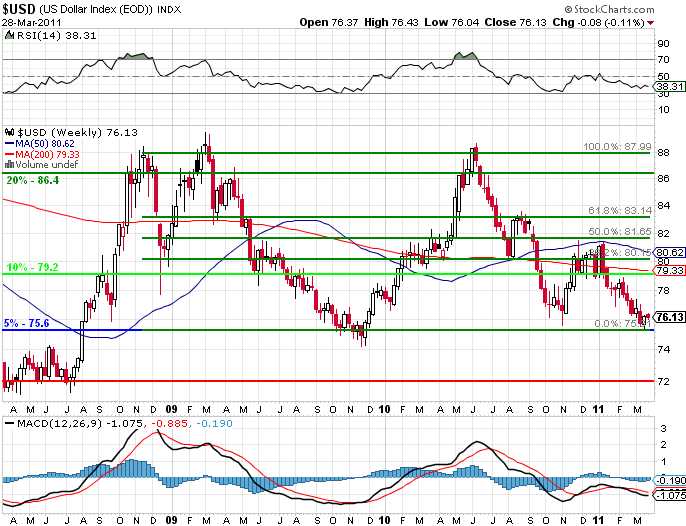686x526 pixels.
Task: Click the 100.0%: 87.99 Fibonacci label
Action: 617,146
